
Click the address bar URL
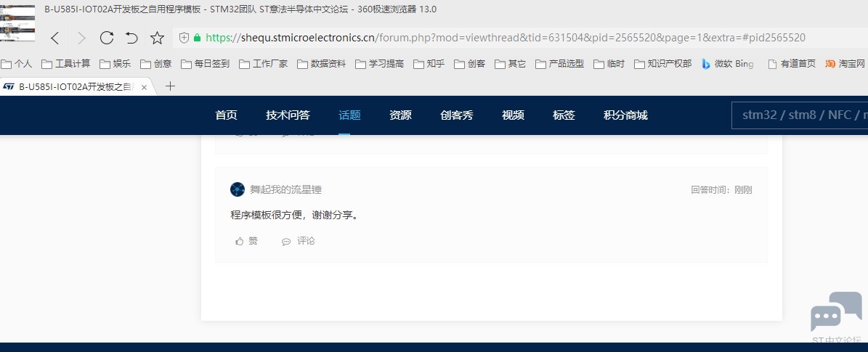pyautogui.click(x=506, y=38)
